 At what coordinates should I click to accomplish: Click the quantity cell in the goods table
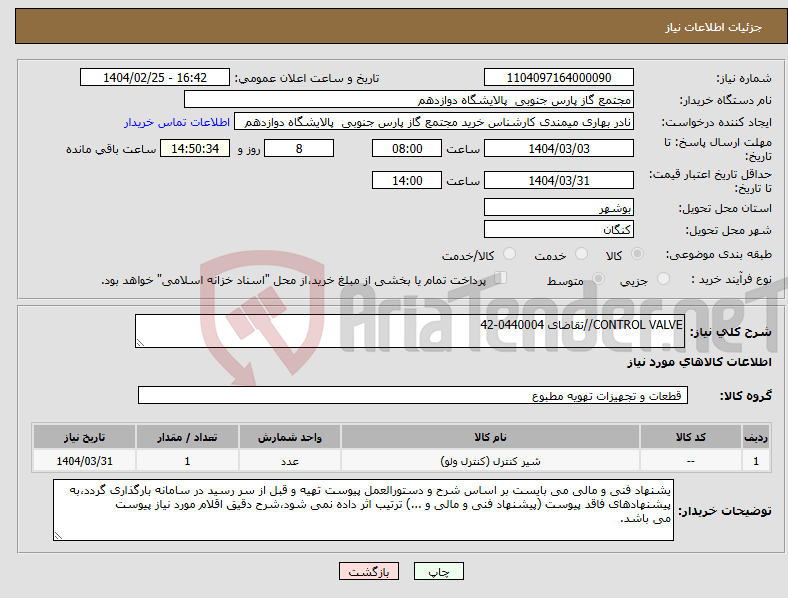coord(187,461)
